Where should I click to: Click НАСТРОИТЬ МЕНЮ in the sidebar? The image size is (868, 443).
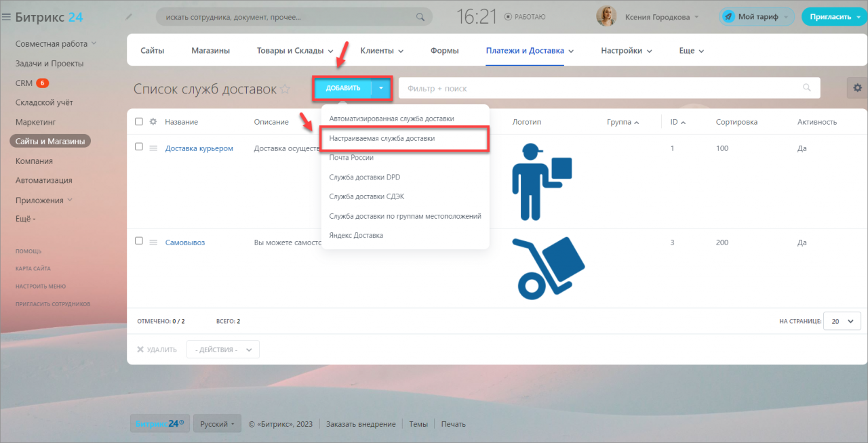[x=41, y=286]
